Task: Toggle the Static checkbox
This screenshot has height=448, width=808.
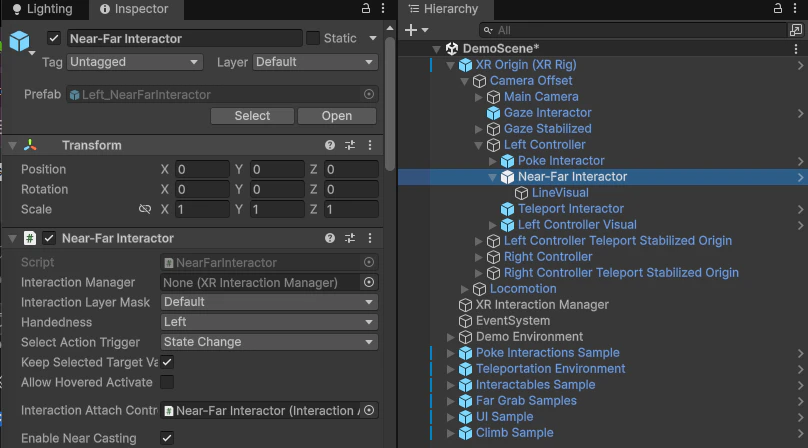Action: click(313, 38)
